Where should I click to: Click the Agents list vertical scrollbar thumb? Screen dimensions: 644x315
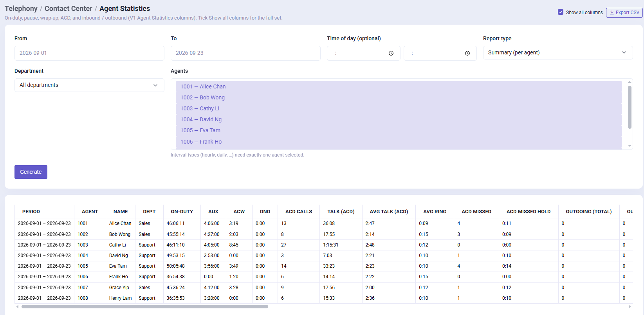[x=630, y=107]
